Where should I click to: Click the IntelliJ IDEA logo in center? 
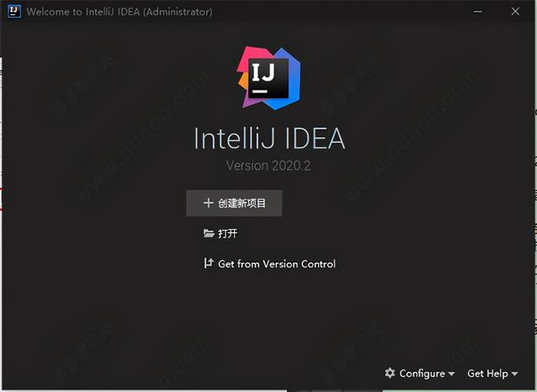click(268, 78)
